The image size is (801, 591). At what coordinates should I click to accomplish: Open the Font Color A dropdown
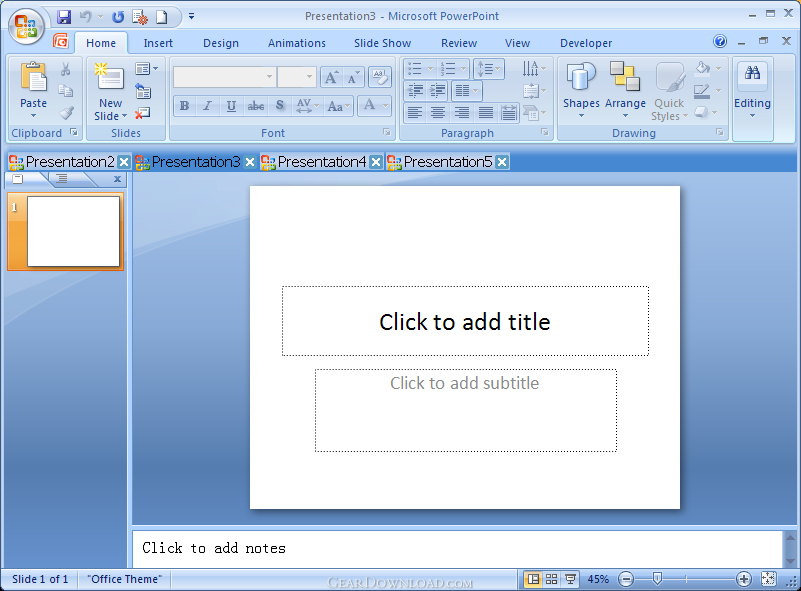pyautogui.click(x=374, y=106)
